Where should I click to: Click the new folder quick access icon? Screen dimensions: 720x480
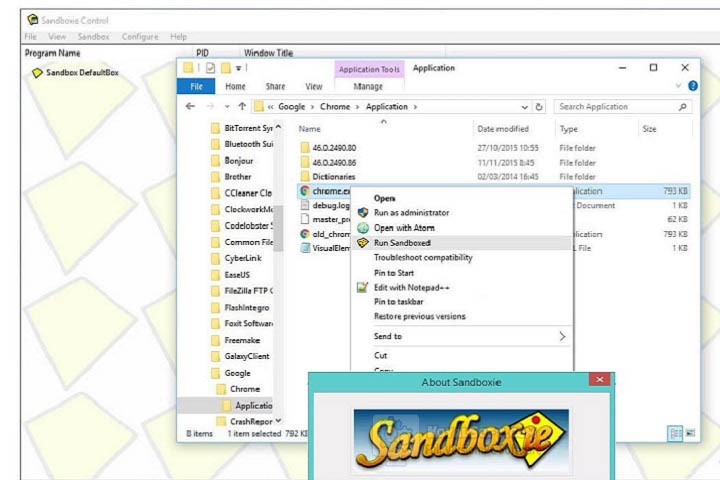point(226,68)
